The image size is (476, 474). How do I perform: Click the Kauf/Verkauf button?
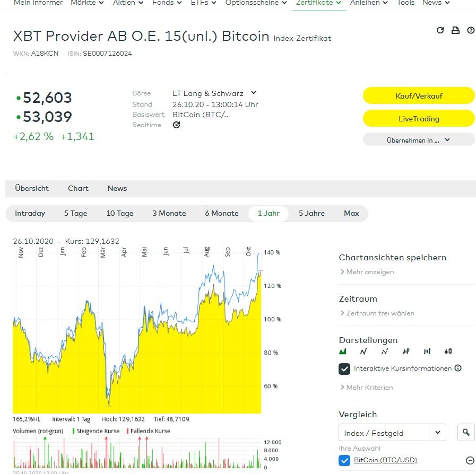point(419,96)
